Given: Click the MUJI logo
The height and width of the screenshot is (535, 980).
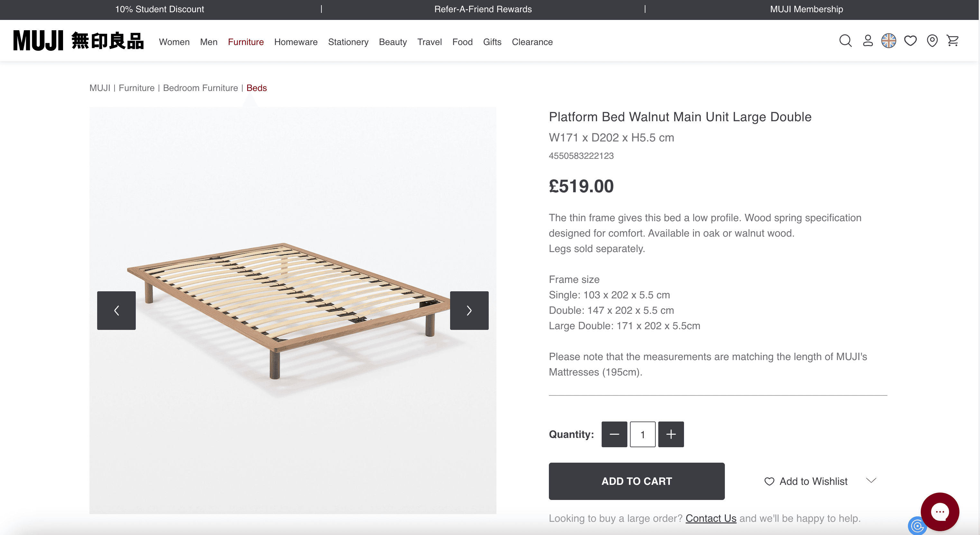Looking at the screenshot, I should 79,41.
